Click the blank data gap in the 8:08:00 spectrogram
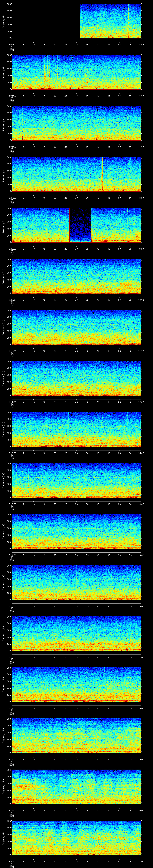The image size is (153, 868). 80,225
